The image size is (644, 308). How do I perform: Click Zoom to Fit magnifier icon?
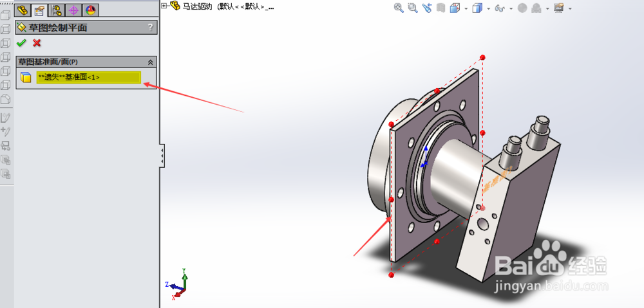399,8
